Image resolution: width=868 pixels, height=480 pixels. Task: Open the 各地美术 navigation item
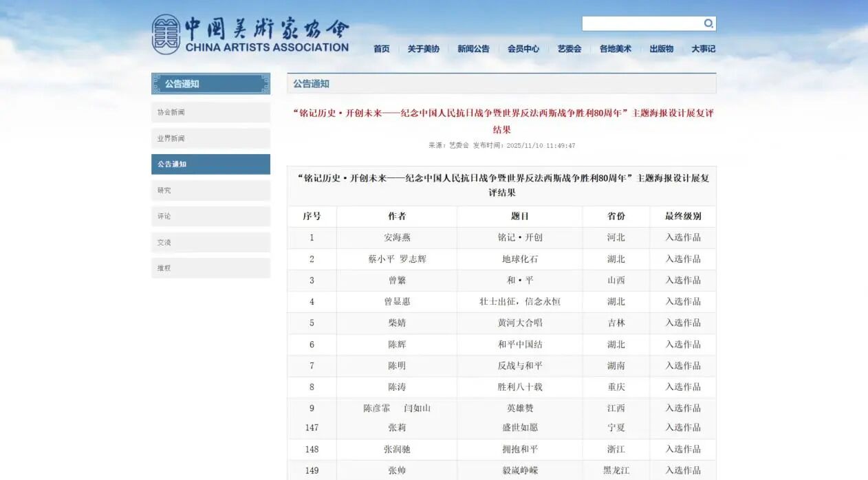(x=615, y=49)
